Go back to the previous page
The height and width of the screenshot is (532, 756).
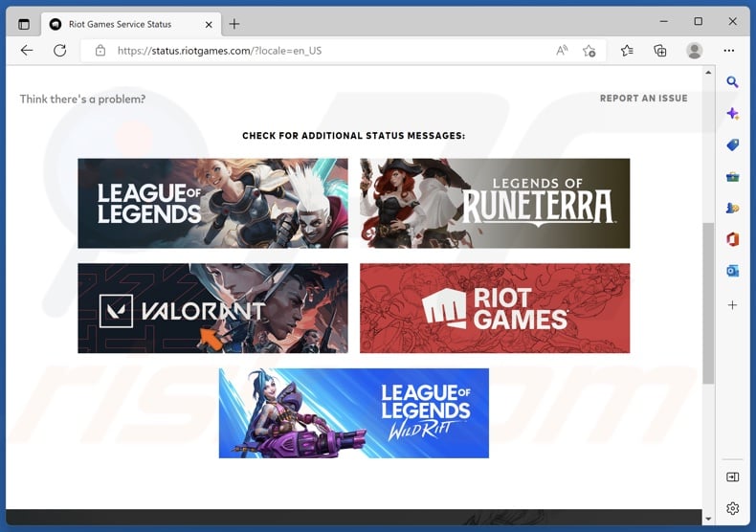tap(27, 51)
